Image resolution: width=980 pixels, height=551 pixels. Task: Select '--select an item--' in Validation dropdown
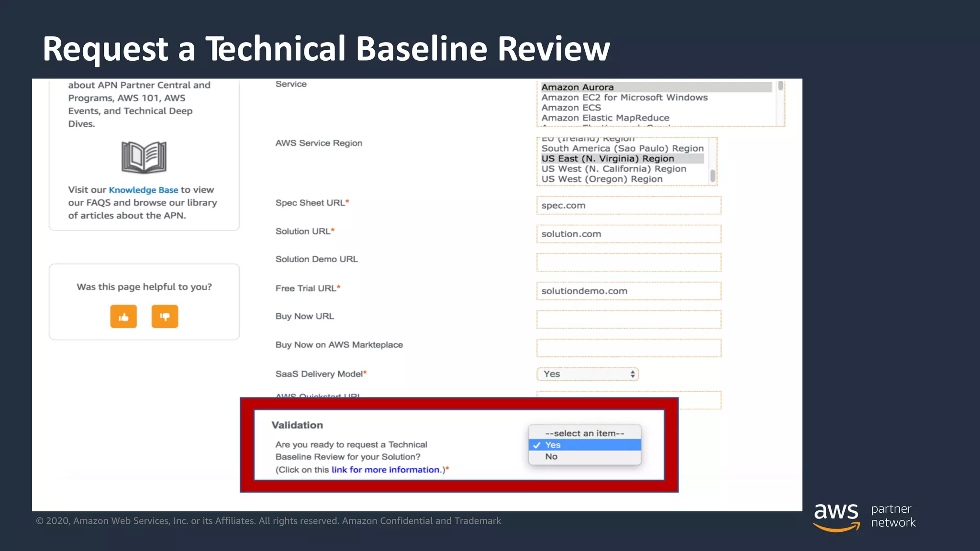click(x=585, y=433)
